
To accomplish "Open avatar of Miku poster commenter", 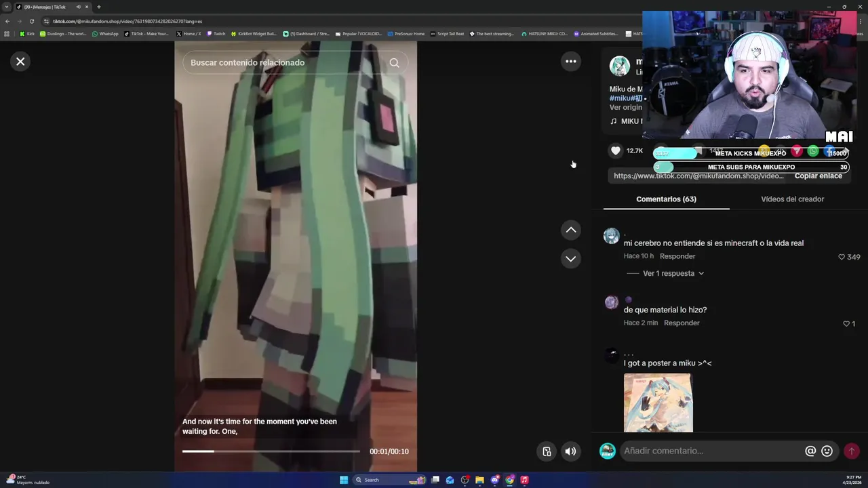I will pyautogui.click(x=612, y=355).
